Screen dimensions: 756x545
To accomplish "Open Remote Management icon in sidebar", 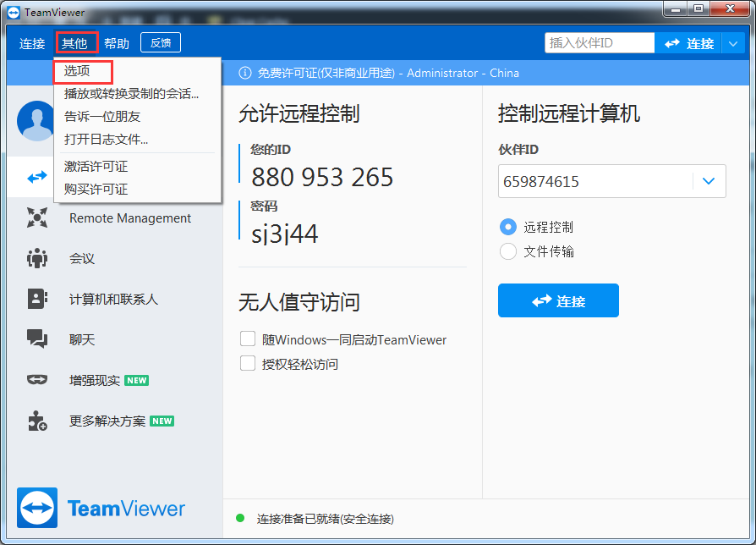I will tap(37, 217).
